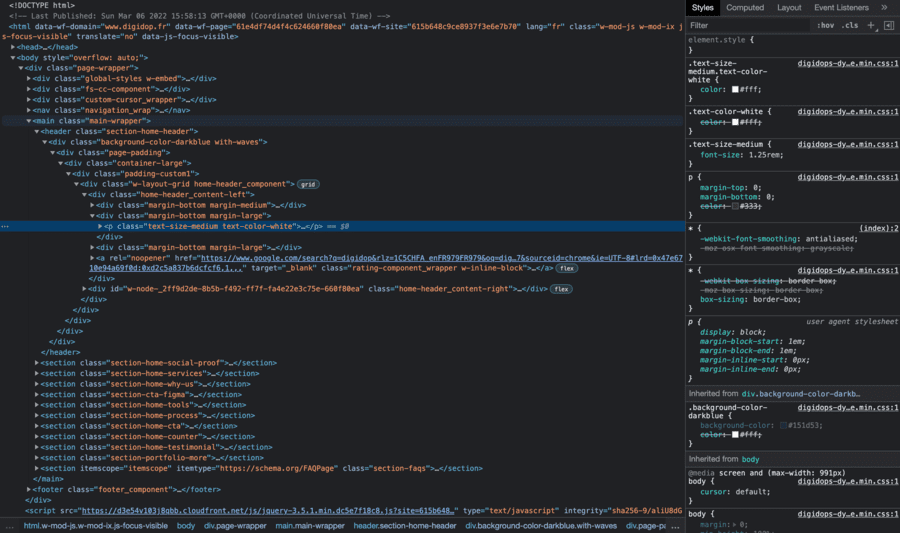900x533 pixels.
Task: Select body in the breadcrumb bar
Action: (185, 526)
